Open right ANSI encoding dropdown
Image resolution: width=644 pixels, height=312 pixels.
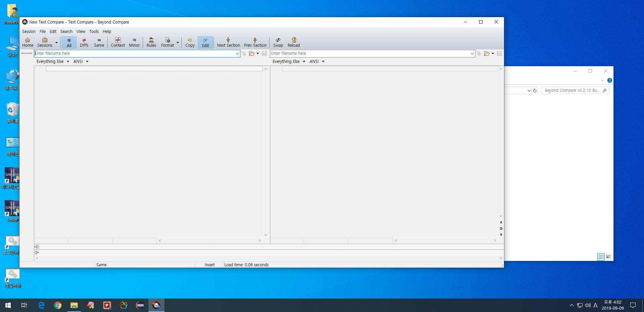point(317,62)
